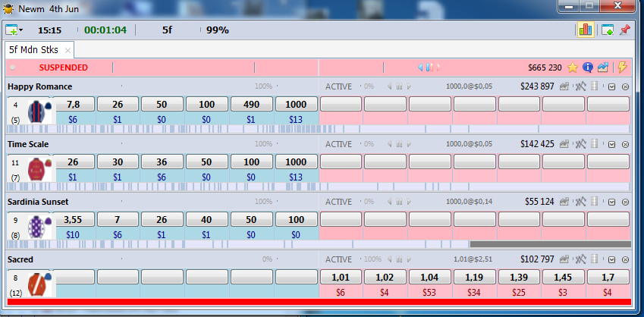Click Time Scale jockey silks thumbnail
Viewport: 644px width, 317px height.
tap(39, 169)
